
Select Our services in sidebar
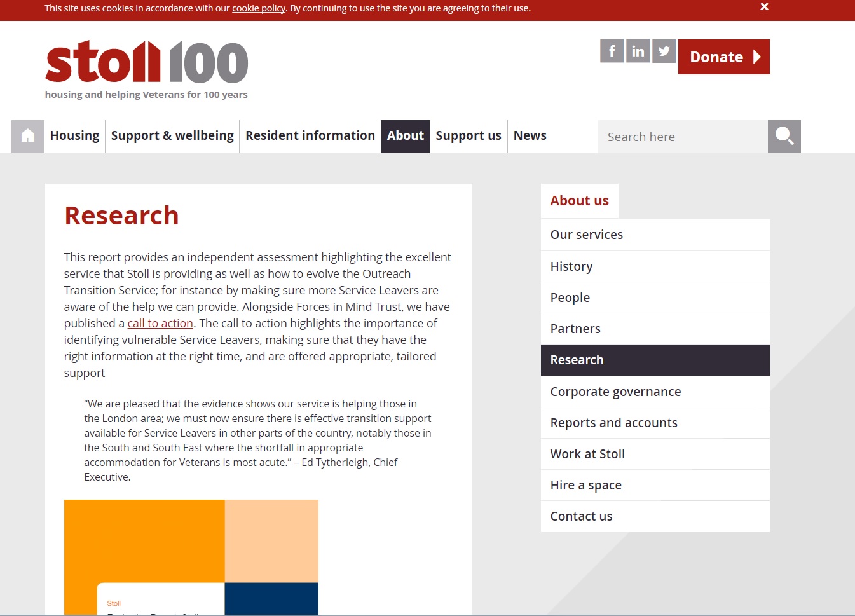pyautogui.click(x=587, y=235)
